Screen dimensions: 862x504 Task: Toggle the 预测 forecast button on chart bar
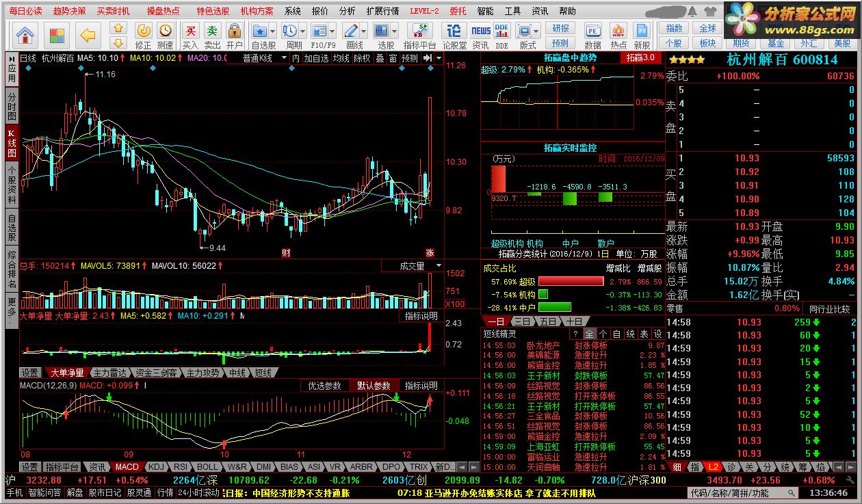[x=409, y=58]
